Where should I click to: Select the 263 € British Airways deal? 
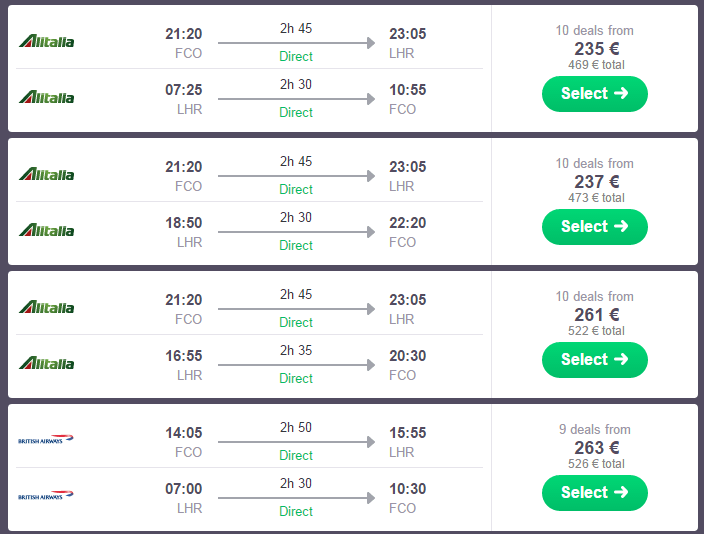594,493
